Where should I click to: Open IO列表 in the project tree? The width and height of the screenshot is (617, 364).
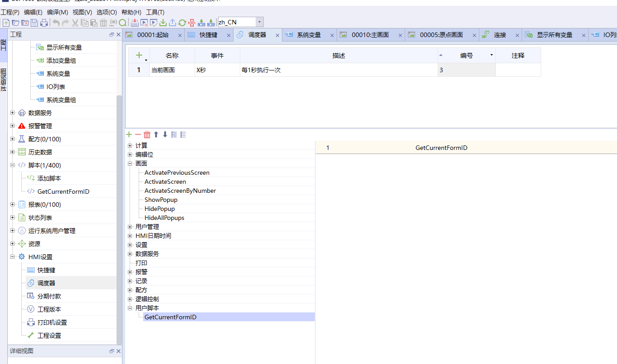point(56,87)
